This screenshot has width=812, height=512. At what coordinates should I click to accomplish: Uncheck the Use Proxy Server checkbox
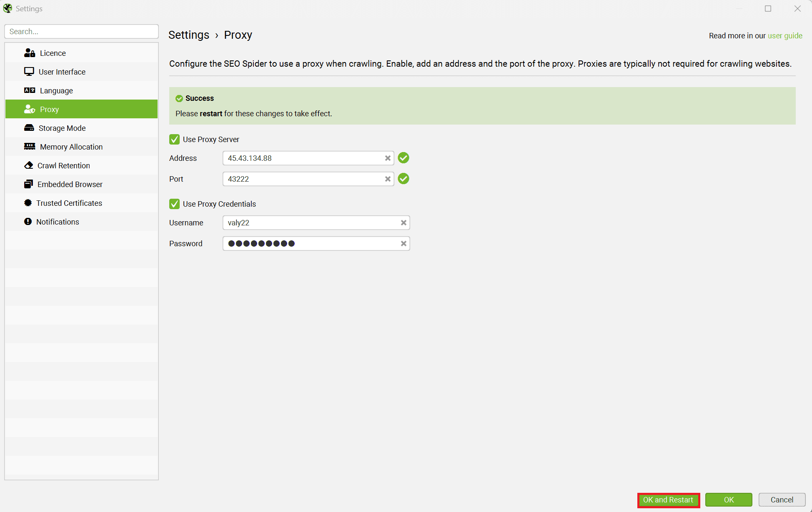[x=174, y=139]
